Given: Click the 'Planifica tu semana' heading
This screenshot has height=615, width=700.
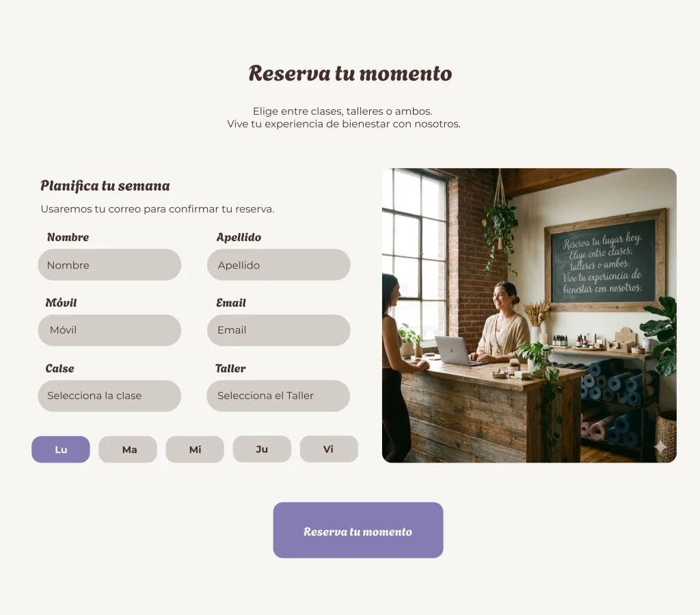Looking at the screenshot, I should (x=105, y=186).
